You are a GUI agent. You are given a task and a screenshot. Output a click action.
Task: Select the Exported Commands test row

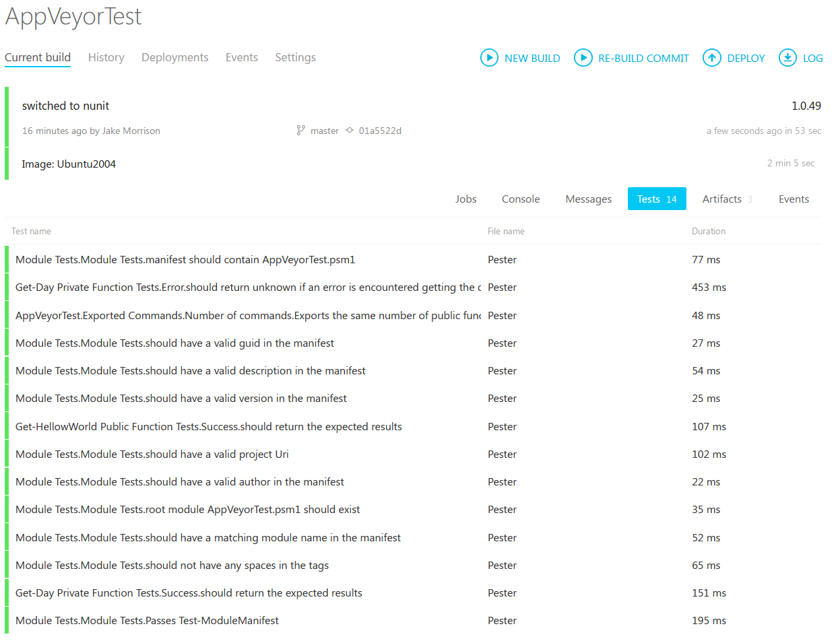[x=413, y=315]
